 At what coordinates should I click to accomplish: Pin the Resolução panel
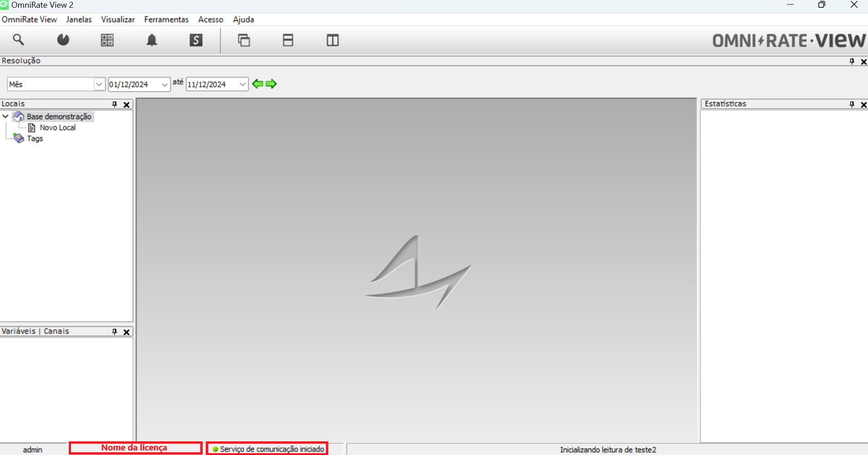click(x=852, y=61)
